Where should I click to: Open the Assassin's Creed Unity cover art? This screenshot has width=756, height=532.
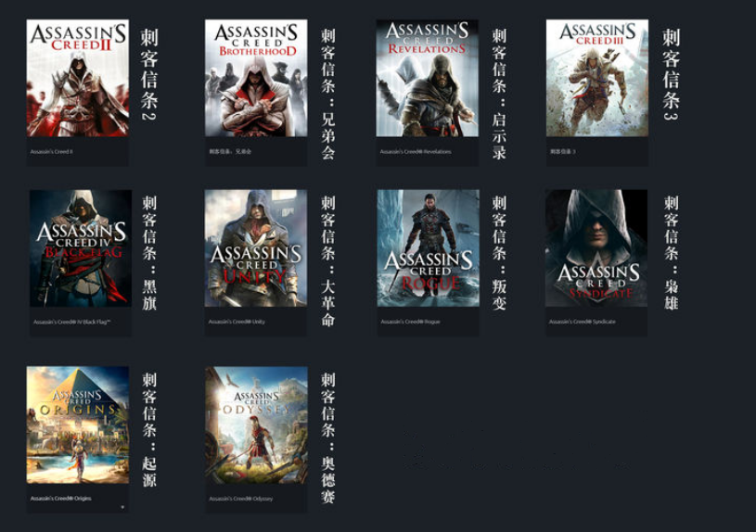pyautogui.click(x=255, y=248)
